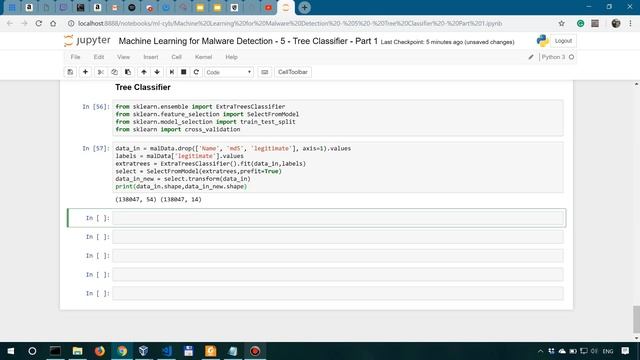Move selected cell down arrow
640x360 pixels.
point(157,72)
